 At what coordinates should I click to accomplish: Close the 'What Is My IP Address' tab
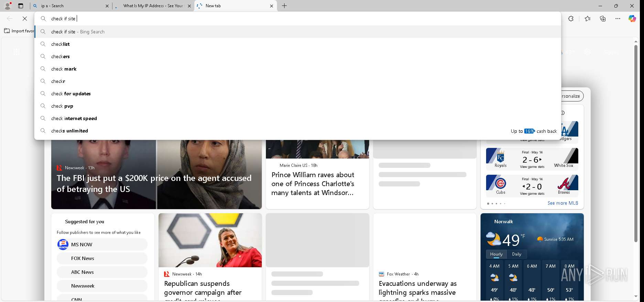click(189, 6)
